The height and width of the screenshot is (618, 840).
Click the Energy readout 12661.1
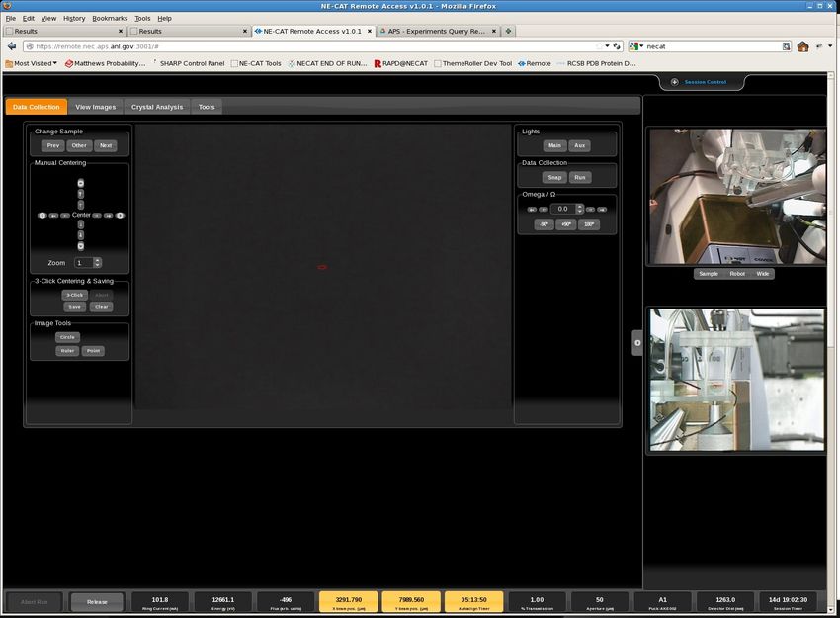point(223,602)
